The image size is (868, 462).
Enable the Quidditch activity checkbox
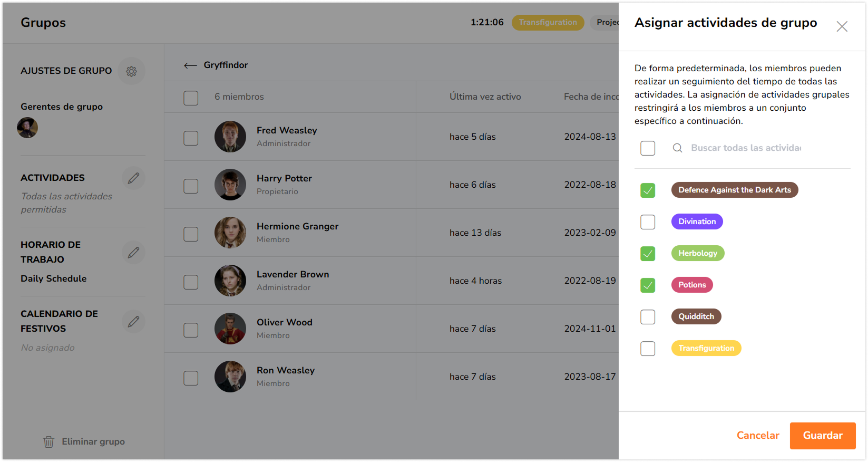[648, 317]
